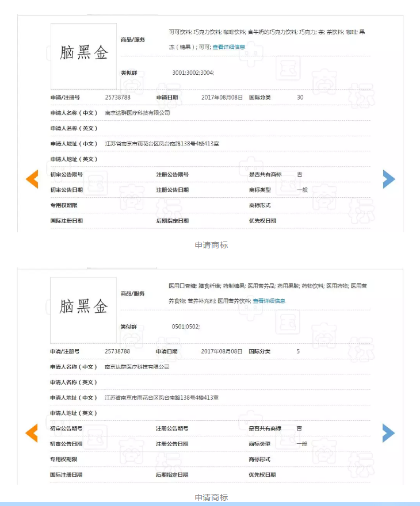Click the 初审公告期号 label in class 30 record
The height and width of the screenshot is (506, 420).
(67, 174)
